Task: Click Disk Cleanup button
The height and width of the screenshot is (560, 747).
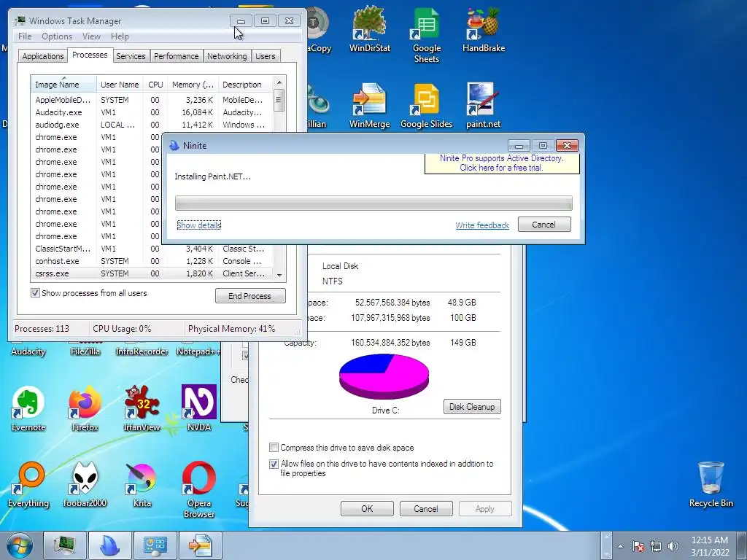Action: coord(472,407)
